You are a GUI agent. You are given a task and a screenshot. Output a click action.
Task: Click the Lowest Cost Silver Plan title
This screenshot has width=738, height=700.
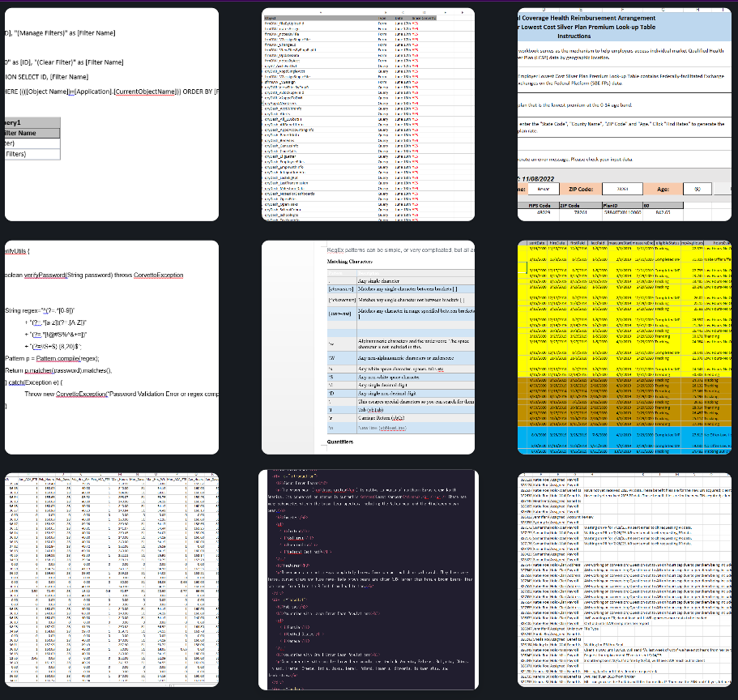tap(628, 25)
